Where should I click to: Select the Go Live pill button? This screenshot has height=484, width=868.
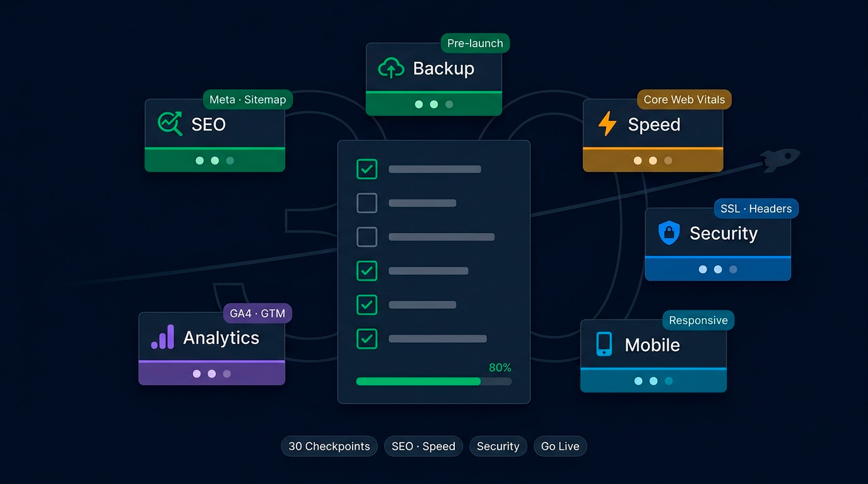point(560,446)
